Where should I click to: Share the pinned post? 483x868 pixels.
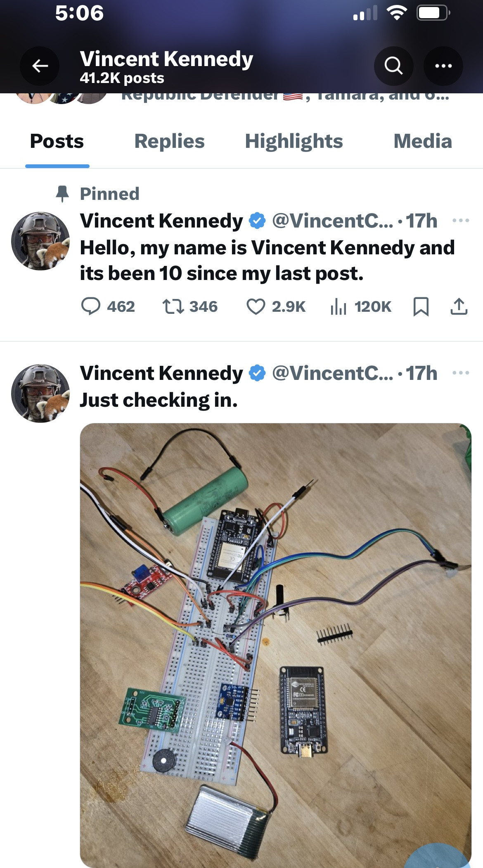pyautogui.click(x=459, y=306)
